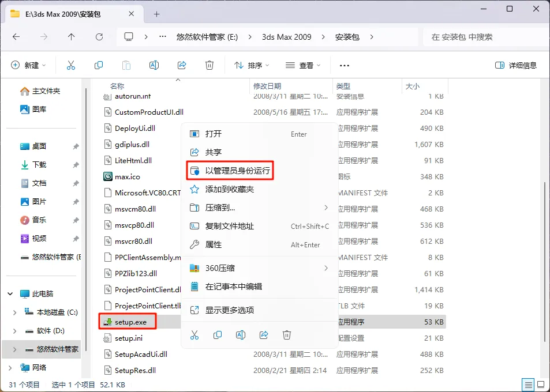550x392 pixels.
Task: Switch to details view icon in status bar
Action: pyautogui.click(x=528, y=385)
